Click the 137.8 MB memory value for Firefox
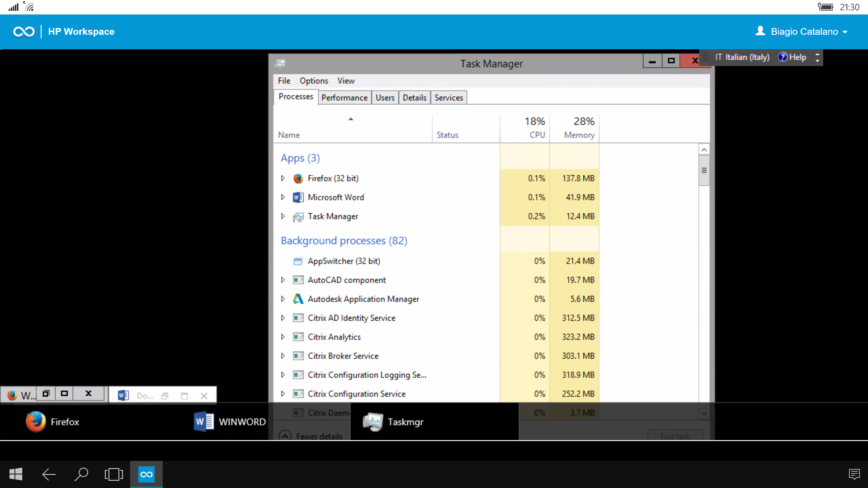The width and height of the screenshot is (868, 488). 578,178
